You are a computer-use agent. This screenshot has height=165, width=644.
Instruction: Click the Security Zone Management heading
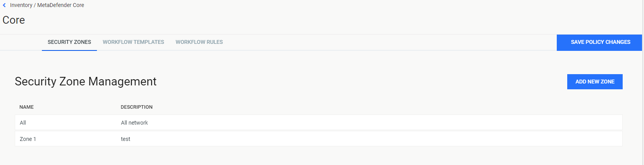(86, 81)
